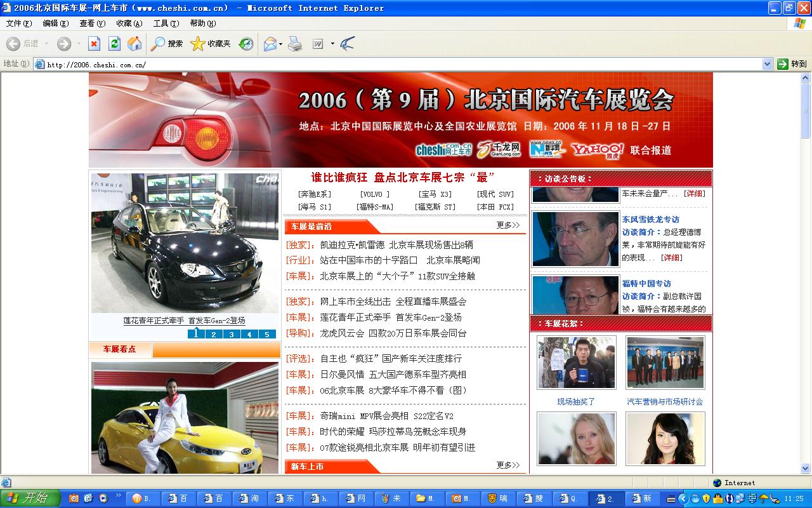
Task: Click the black car slideshow photo
Action: [185, 243]
